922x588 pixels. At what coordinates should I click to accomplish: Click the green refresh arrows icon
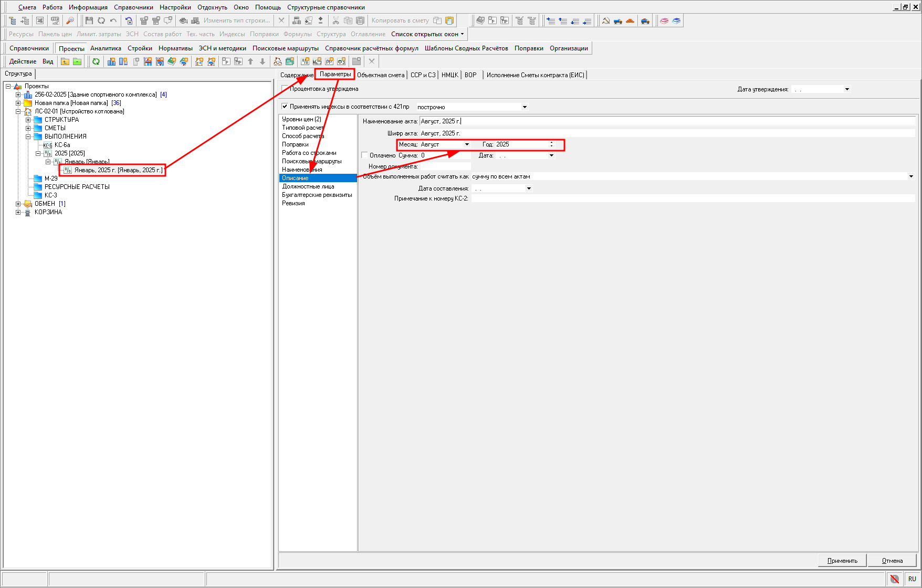pos(96,61)
